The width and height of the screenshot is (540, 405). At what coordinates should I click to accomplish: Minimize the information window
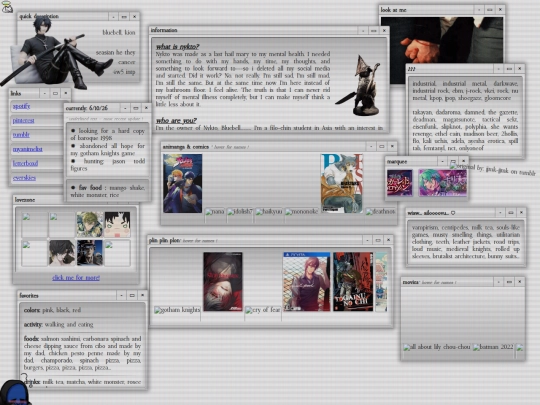363,31
